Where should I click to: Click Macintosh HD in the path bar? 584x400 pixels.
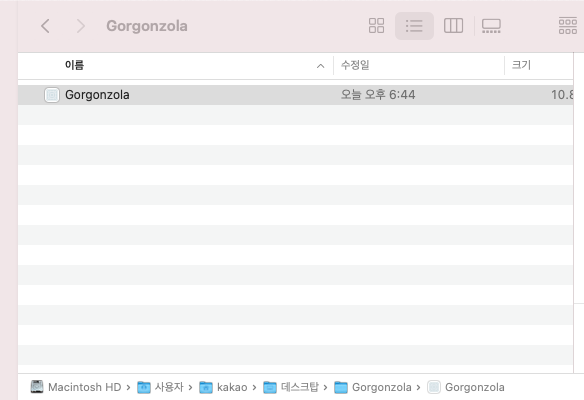pyautogui.click(x=85, y=387)
